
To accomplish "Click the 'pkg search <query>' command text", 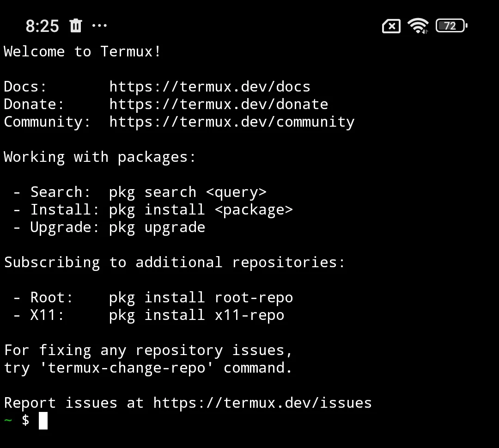I will point(188,192).
